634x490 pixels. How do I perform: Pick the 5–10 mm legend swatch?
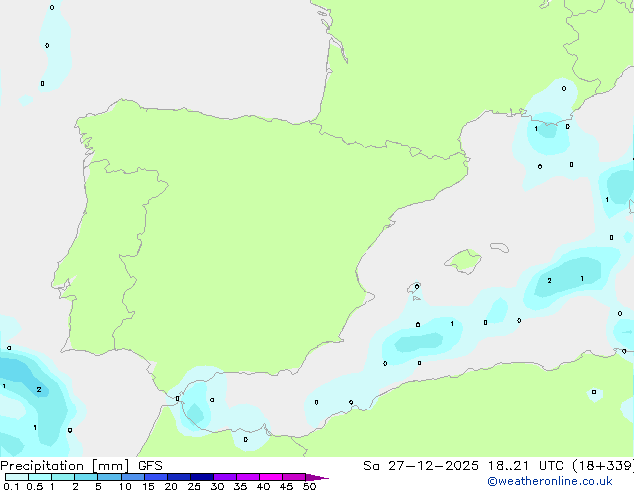(x=109, y=477)
